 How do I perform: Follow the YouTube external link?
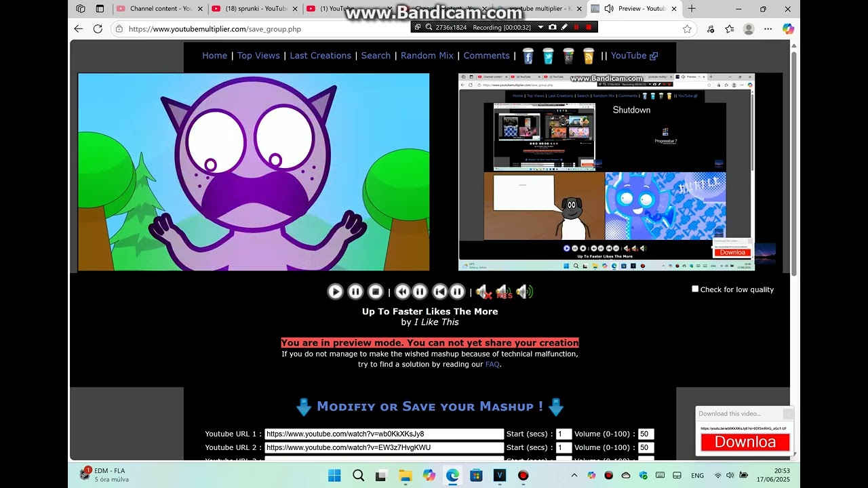634,56
